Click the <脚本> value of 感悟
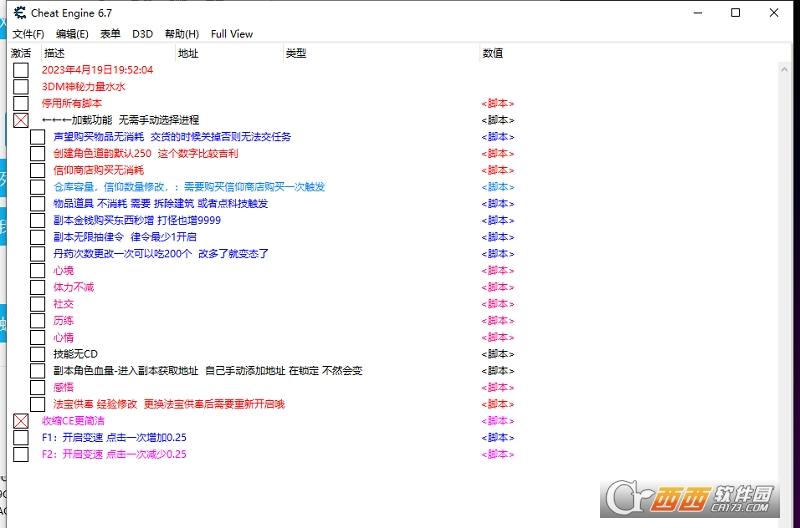 click(x=497, y=388)
